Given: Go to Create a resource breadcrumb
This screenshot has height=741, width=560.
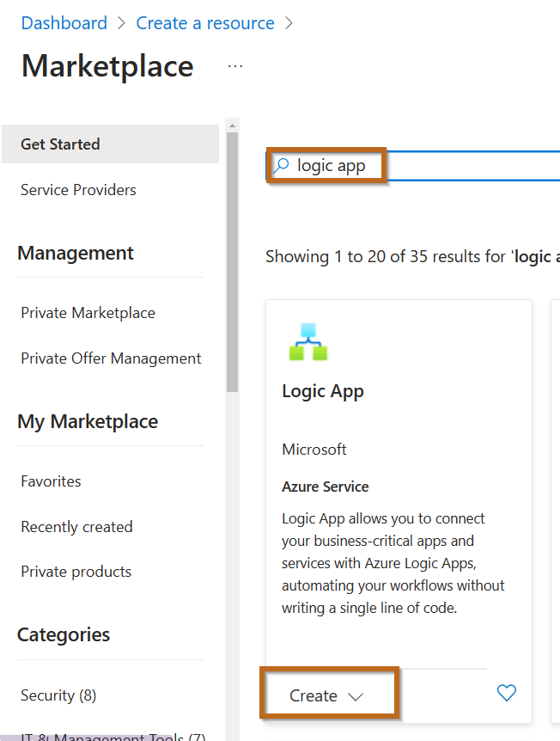Looking at the screenshot, I should (205, 22).
